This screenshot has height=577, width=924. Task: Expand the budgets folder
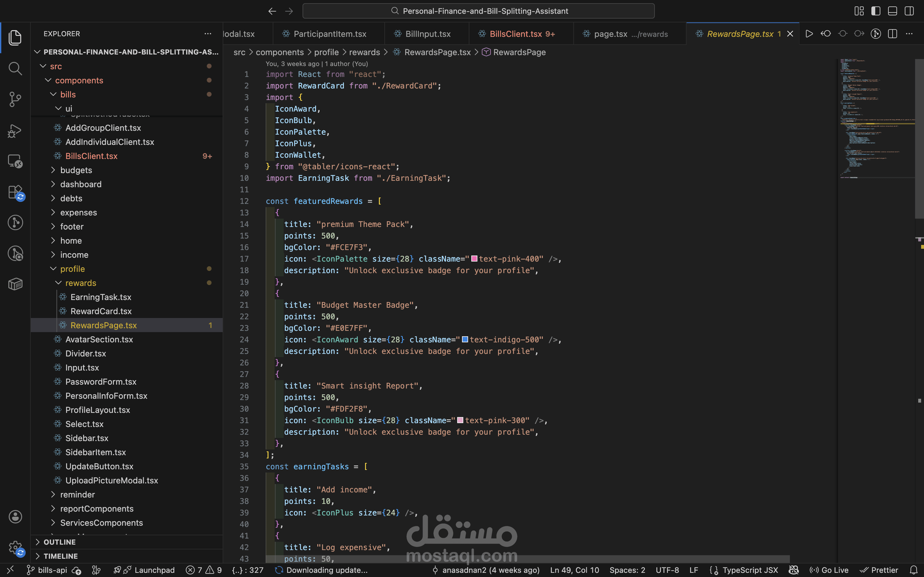click(x=76, y=170)
